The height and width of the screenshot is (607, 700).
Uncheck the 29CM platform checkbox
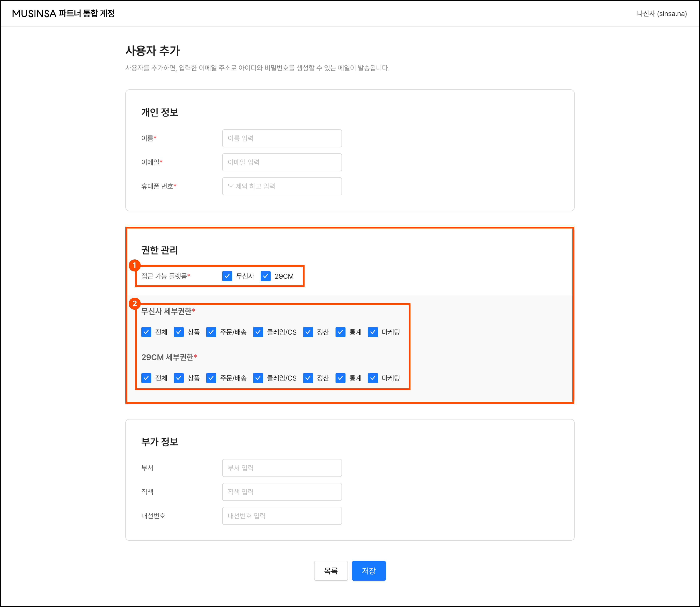point(266,276)
